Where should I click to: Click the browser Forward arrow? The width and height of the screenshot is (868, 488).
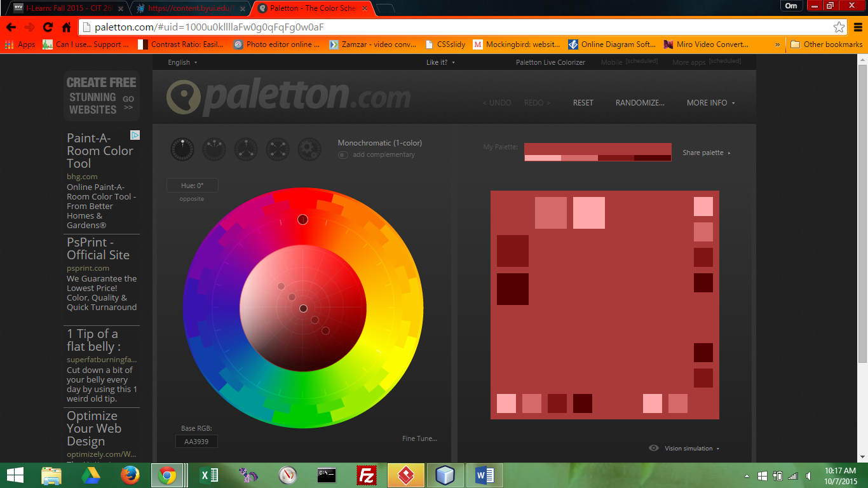point(29,27)
